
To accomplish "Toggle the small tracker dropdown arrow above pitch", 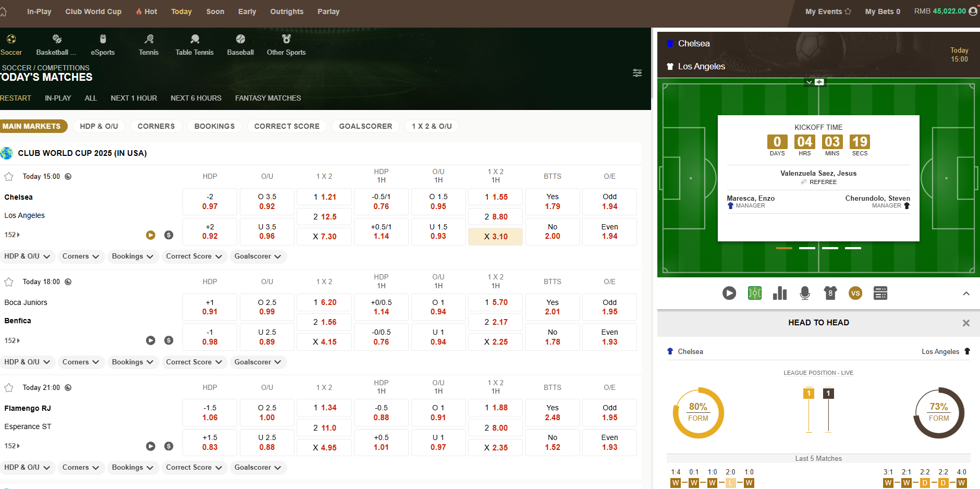I will [809, 82].
